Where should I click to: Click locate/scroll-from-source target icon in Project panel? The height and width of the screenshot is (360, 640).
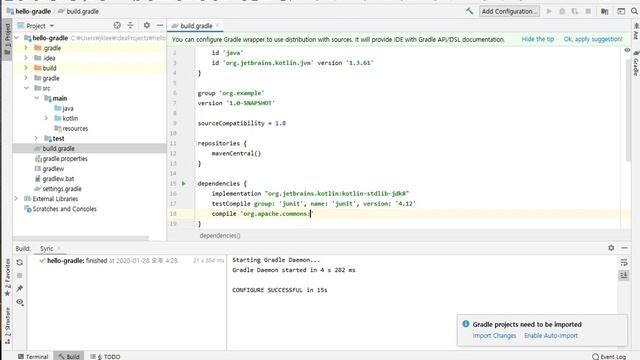(117, 25)
